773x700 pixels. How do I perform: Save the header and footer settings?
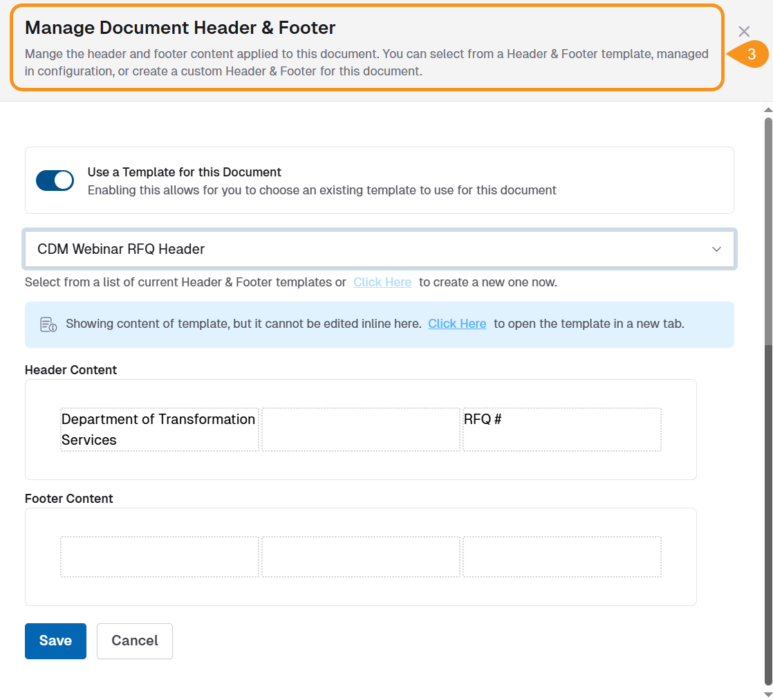tap(55, 641)
